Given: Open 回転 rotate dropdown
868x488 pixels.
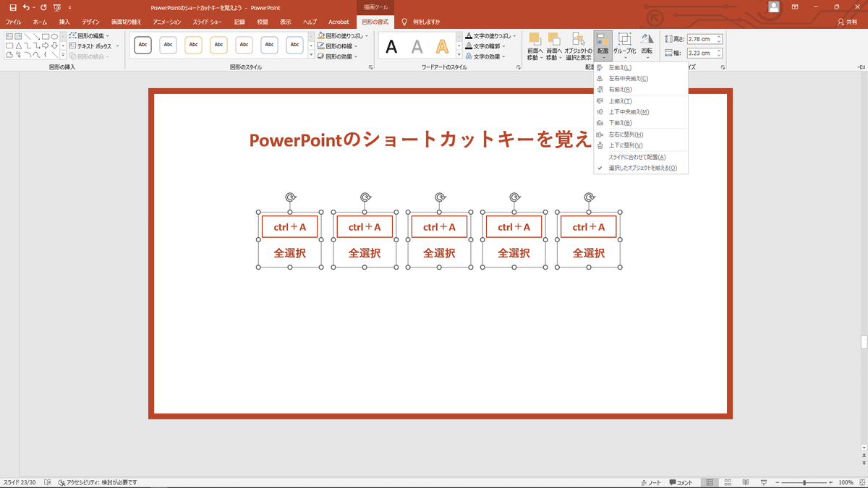Looking at the screenshot, I should [x=647, y=46].
